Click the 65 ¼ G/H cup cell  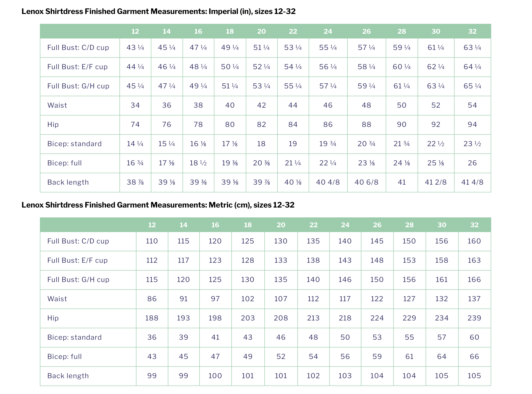point(472,86)
